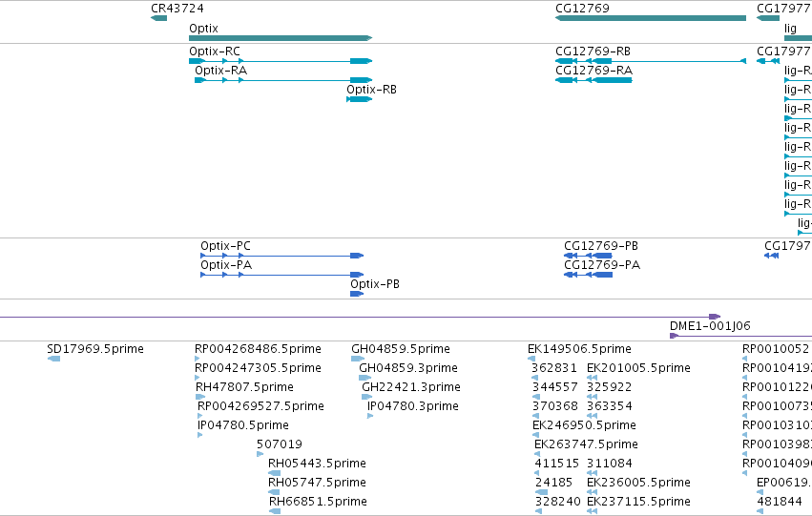Click the 311084 feature label
The width and height of the screenshot is (812, 516).
[610, 464]
